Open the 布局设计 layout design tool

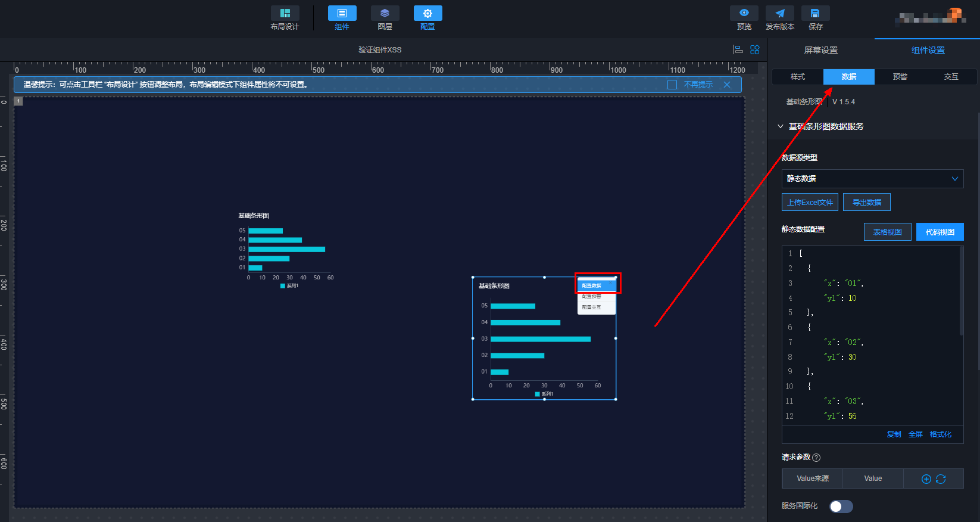click(285, 18)
